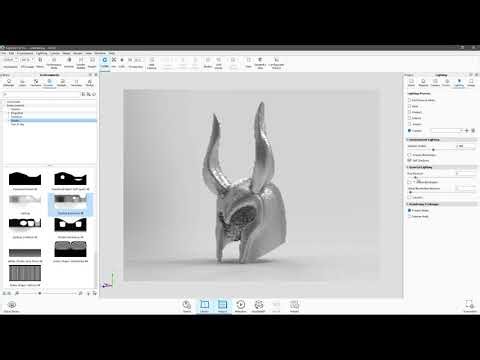Open the Scene tab in Project panel

click(411, 83)
